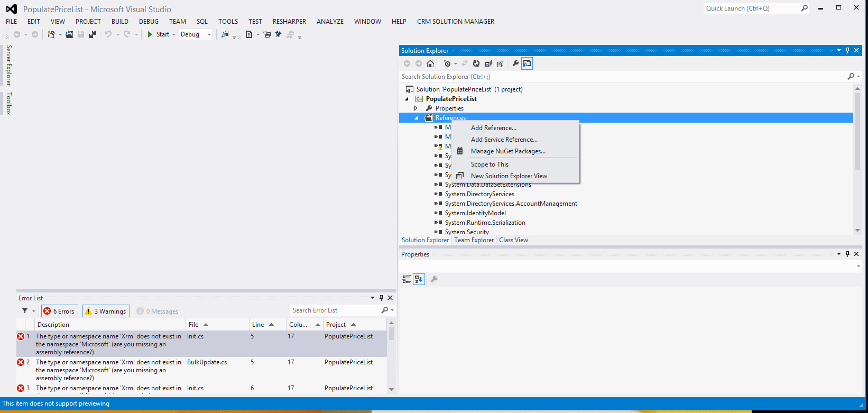Click the window layout toolbar icon
Viewport: 868px width, 413px height.
click(x=267, y=34)
